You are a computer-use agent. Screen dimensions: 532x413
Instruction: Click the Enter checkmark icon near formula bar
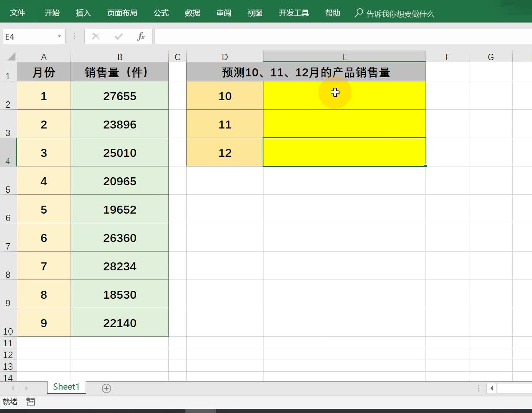(x=118, y=36)
